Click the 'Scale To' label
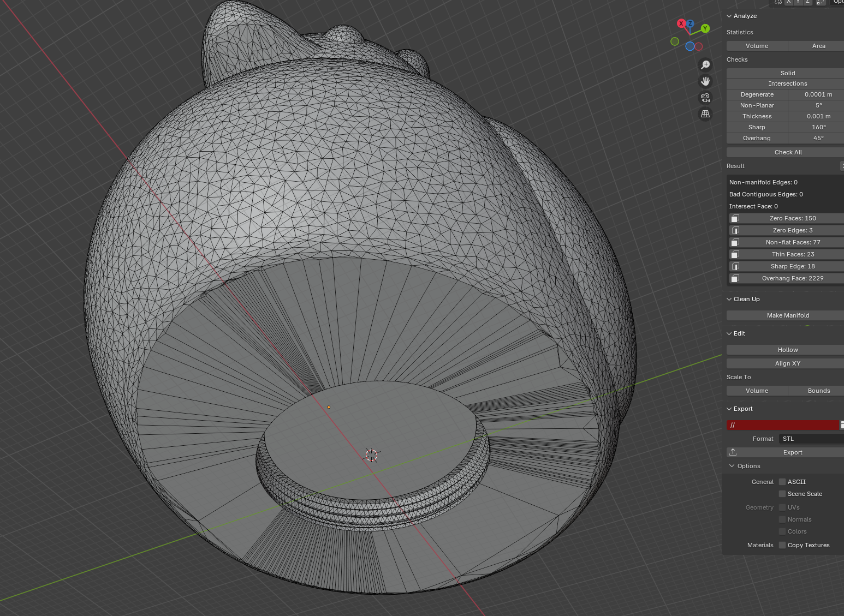This screenshot has width=844, height=616. 739,377
